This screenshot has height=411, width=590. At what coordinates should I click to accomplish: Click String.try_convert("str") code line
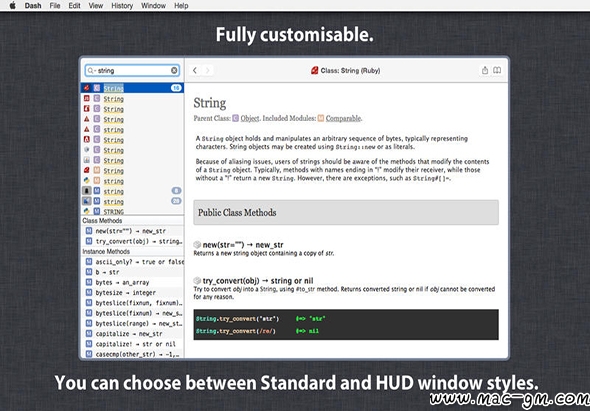point(237,319)
